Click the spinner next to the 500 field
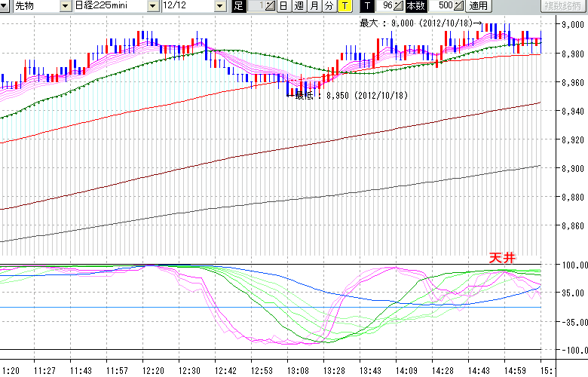Viewport: 588px width, 377px height. (x=459, y=6)
